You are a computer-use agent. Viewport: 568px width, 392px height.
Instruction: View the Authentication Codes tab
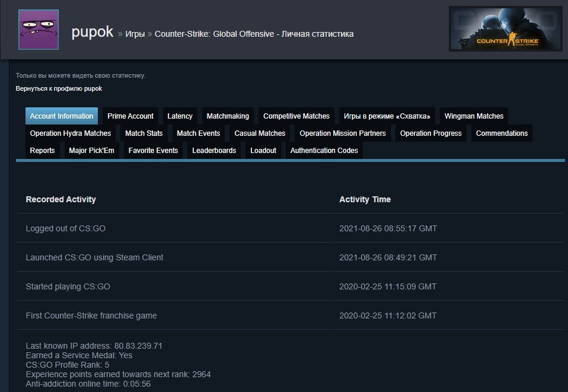[x=324, y=151]
